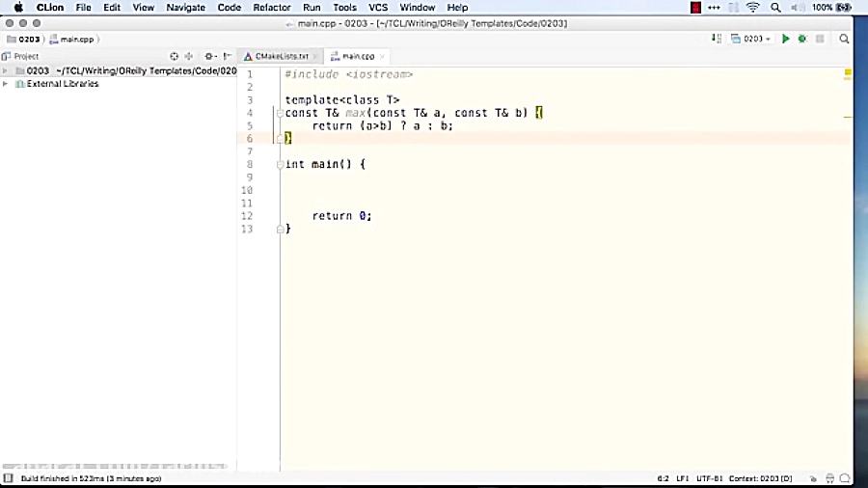Open the Edit menu

click(x=112, y=8)
